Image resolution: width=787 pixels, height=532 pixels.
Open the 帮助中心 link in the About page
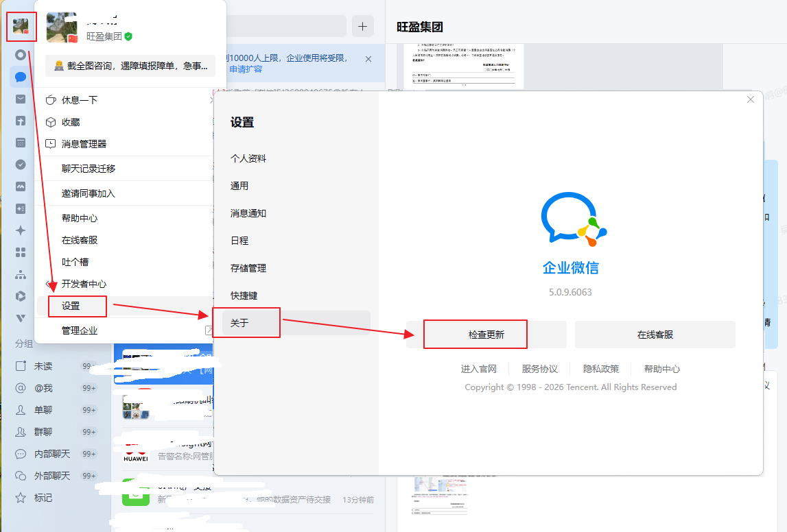coord(662,369)
